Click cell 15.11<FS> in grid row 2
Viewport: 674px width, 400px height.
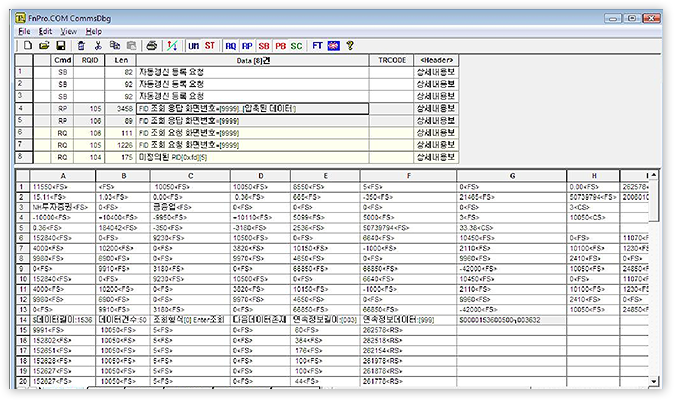point(63,197)
